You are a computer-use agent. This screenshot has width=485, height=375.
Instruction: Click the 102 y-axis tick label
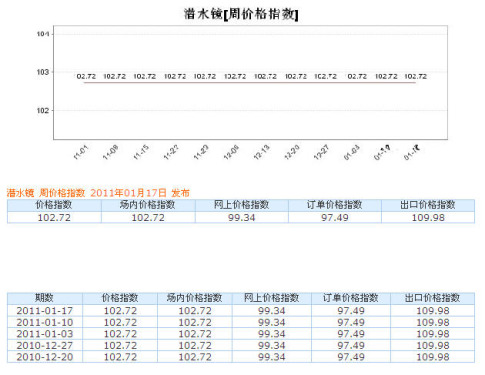[43, 110]
